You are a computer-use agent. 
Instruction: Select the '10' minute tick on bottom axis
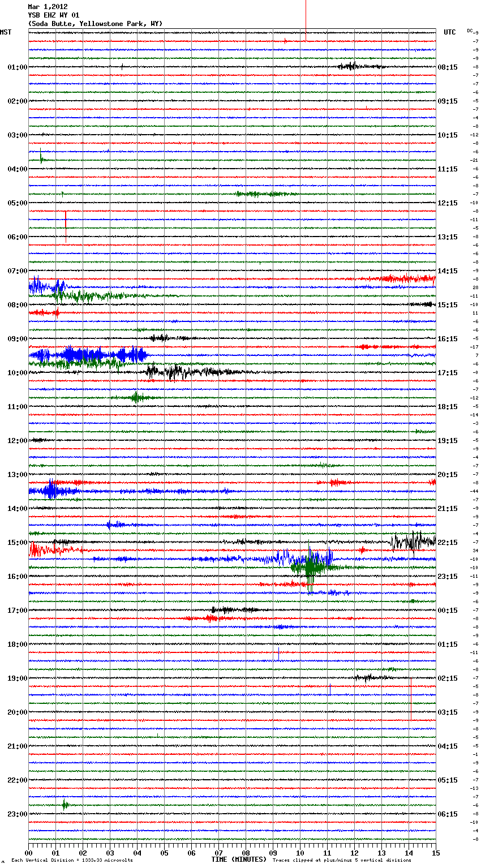click(300, 853)
